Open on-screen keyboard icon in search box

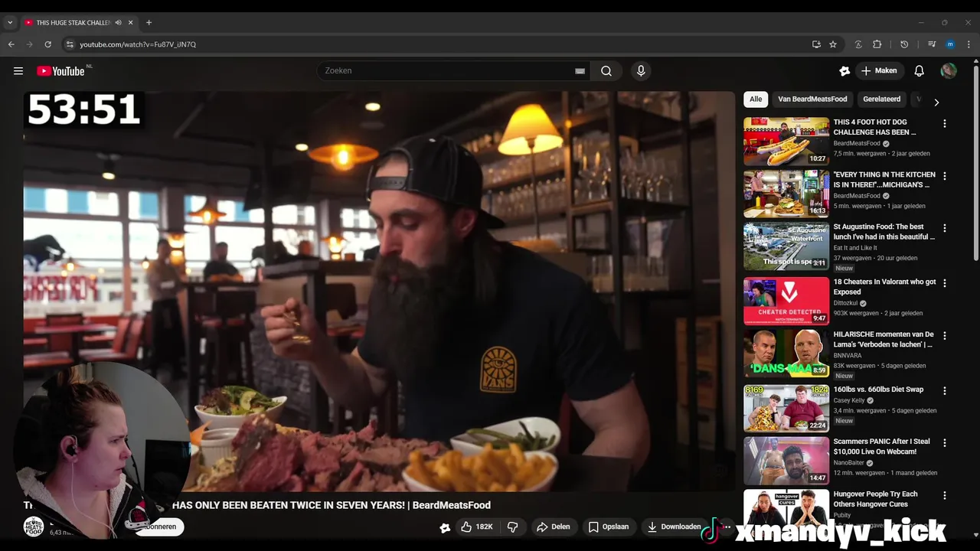click(x=580, y=70)
